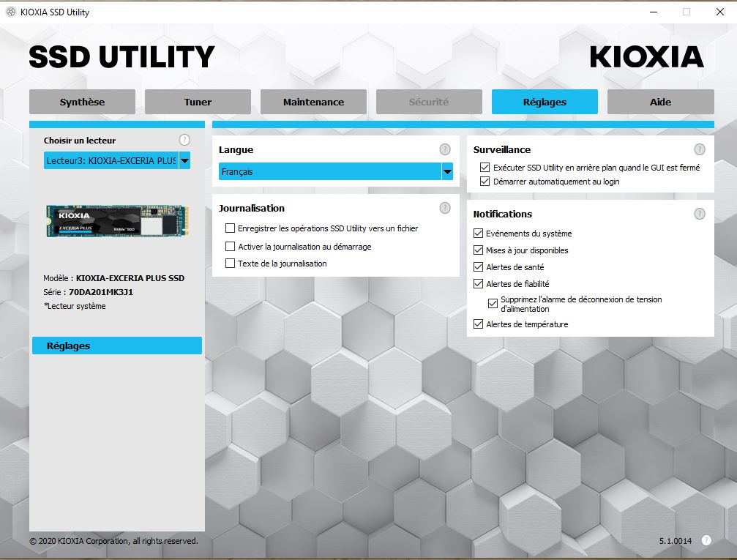This screenshot has width=737, height=560.
Task: Click the KIOXIA SSD Utility title bar icon
Action: 11,12
